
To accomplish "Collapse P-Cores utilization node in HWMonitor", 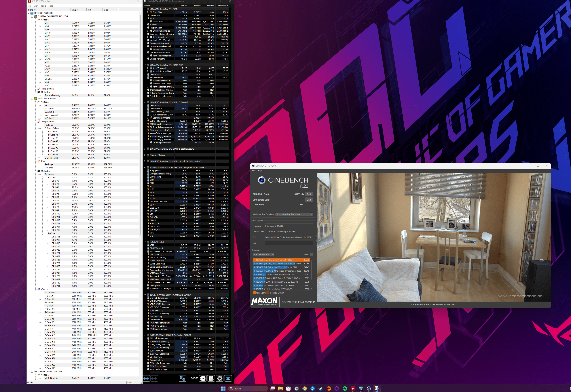I will (43, 178).
